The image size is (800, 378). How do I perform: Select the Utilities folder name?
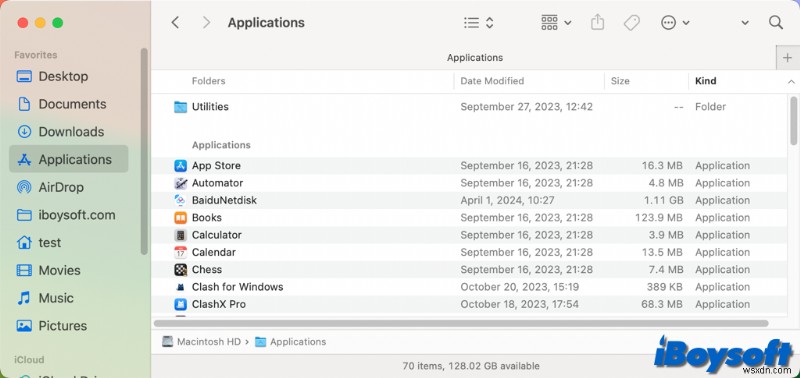(210, 107)
